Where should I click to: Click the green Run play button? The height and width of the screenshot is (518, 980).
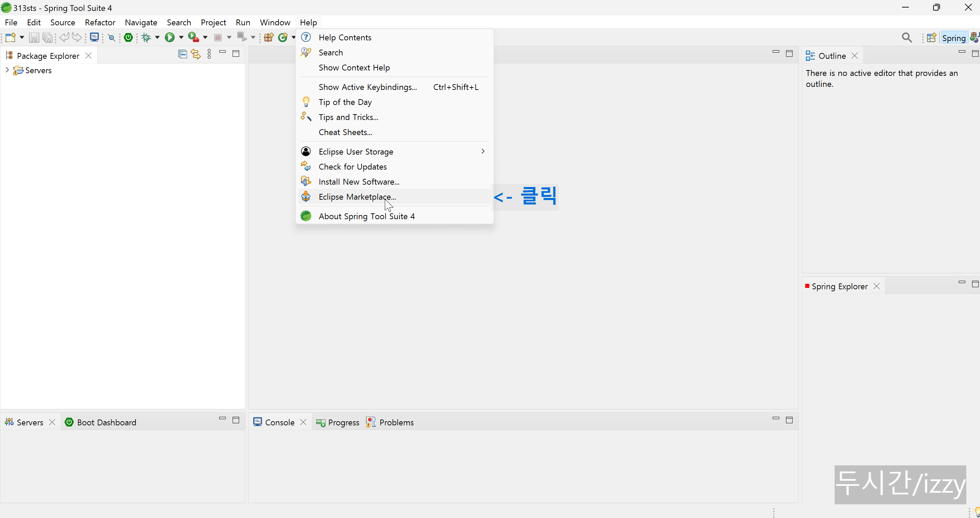tap(170, 37)
